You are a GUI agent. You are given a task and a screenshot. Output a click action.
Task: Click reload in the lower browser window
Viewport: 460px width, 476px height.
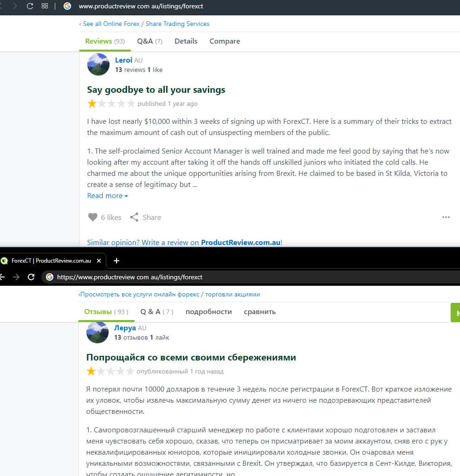tap(31, 277)
